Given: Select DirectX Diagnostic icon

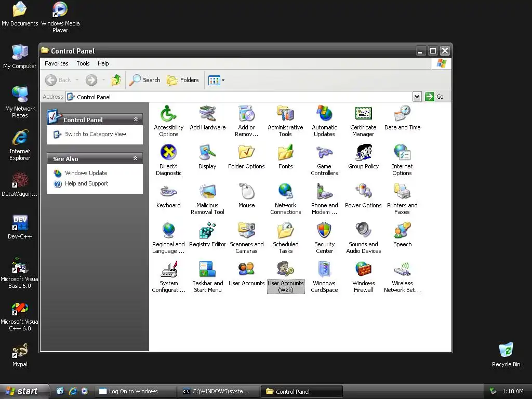Looking at the screenshot, I should (169, 160).
